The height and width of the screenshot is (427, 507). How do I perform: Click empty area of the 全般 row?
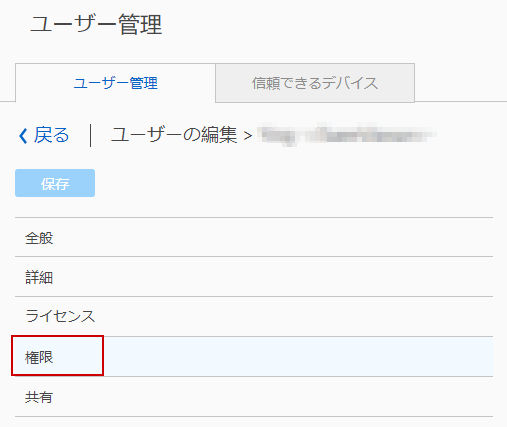(273, 237)
